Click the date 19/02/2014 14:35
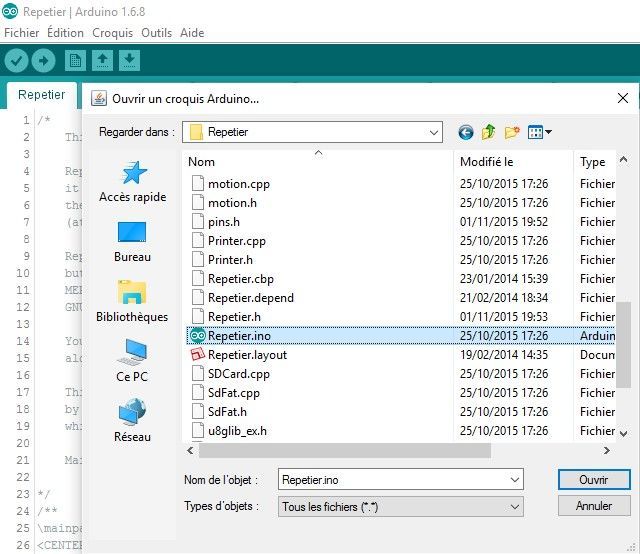640x554 pixels. pyautogui.click(x=504, y=354)
